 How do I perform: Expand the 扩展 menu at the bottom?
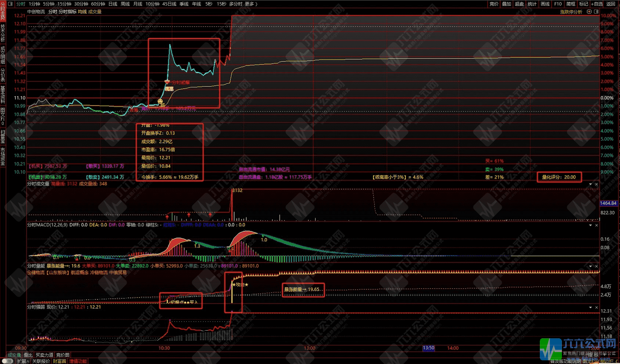coord(23,361)
